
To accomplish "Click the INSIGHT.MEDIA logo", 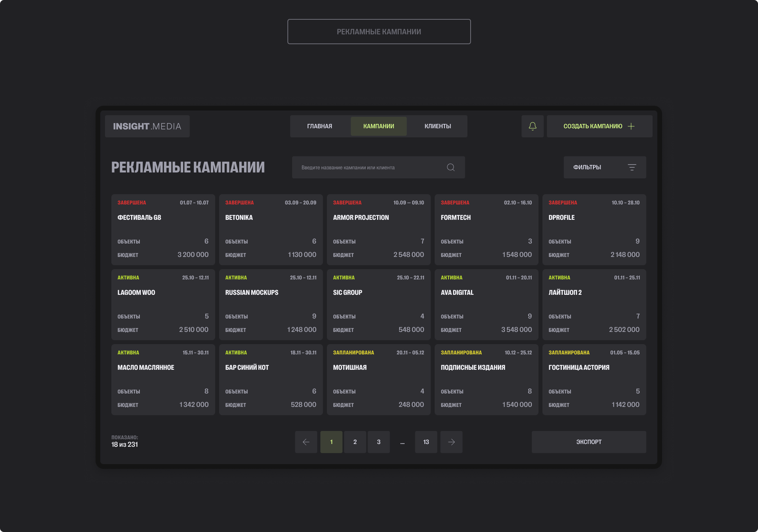I will (x=147, y=126).
